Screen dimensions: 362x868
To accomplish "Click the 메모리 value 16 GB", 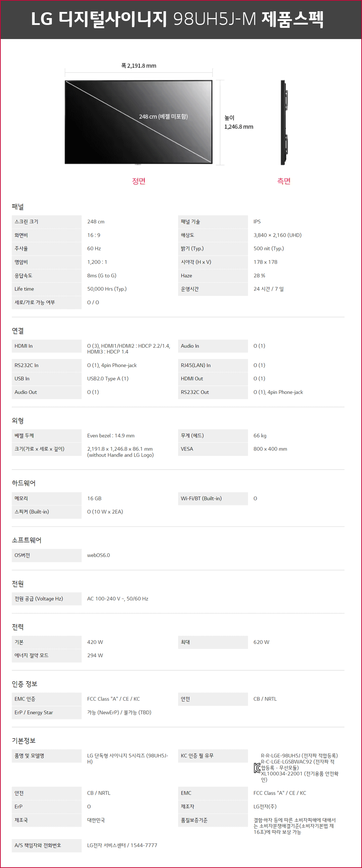I will tap(94, 499).
